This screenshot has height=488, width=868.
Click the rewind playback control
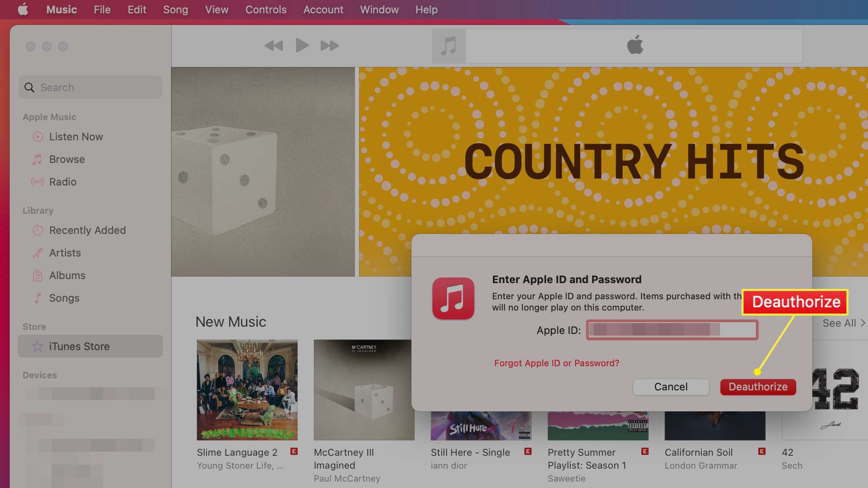pos(273,45)
